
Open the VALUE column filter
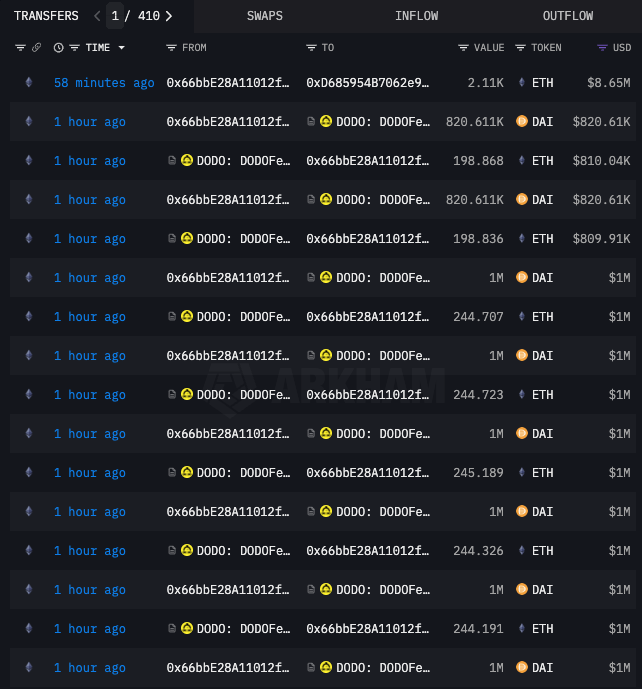pyautogui.click(x=463, y=48)
